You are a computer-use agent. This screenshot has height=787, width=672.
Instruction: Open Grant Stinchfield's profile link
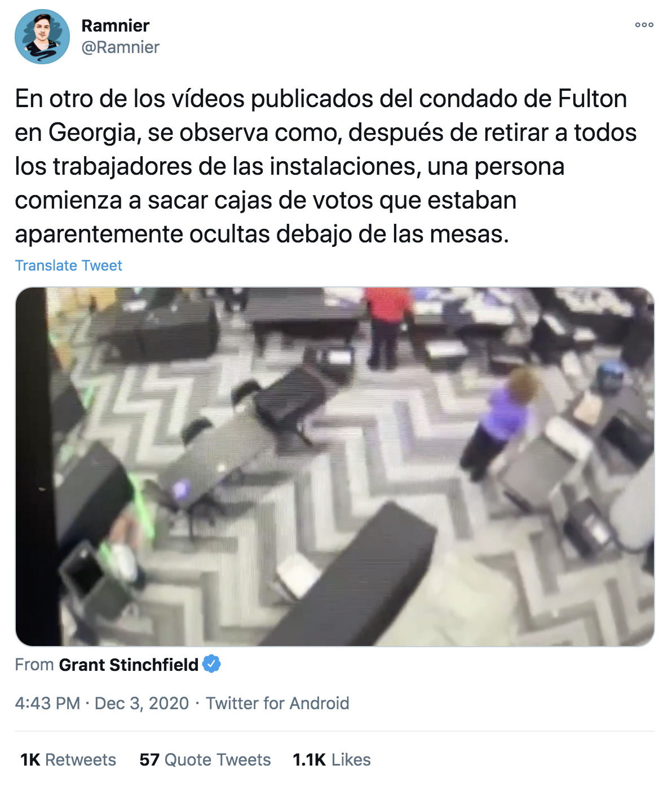point(129,665)
